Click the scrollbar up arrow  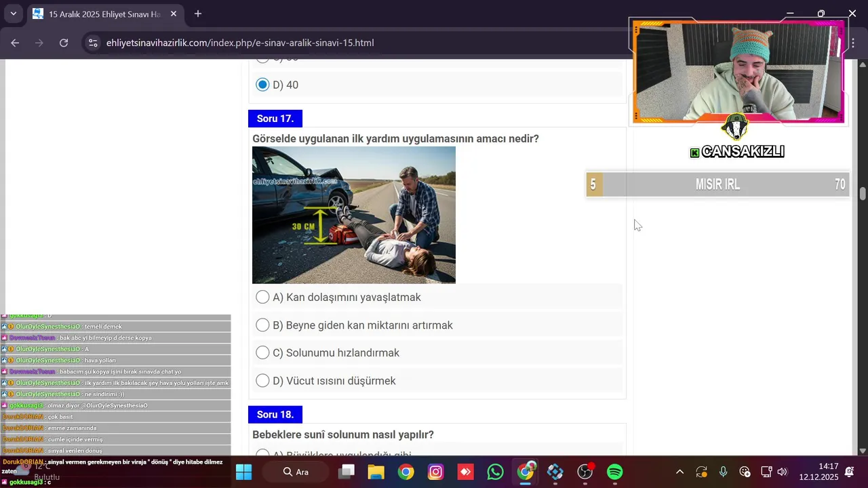pyautogui.click(x=863, y=64)
